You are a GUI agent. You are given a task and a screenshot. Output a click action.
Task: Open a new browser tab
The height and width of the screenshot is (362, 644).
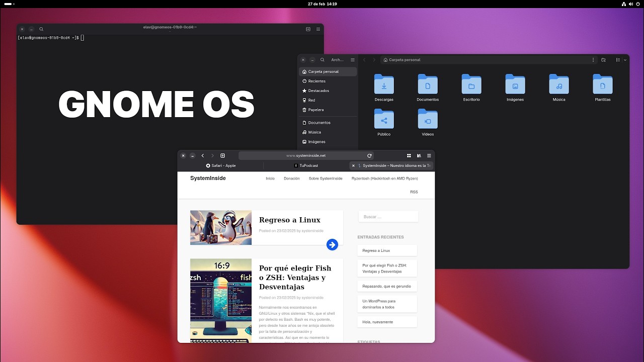pyautogui.click(x=223, y=156)
